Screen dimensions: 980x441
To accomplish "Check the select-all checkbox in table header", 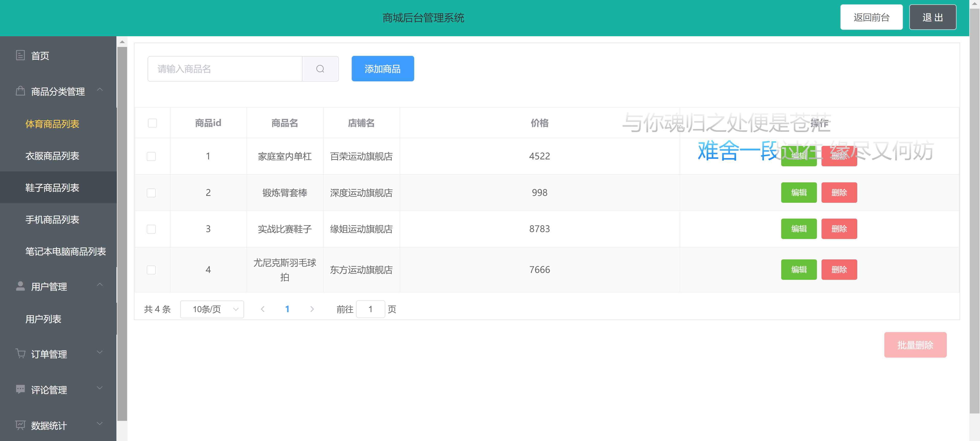I will 152,123.
